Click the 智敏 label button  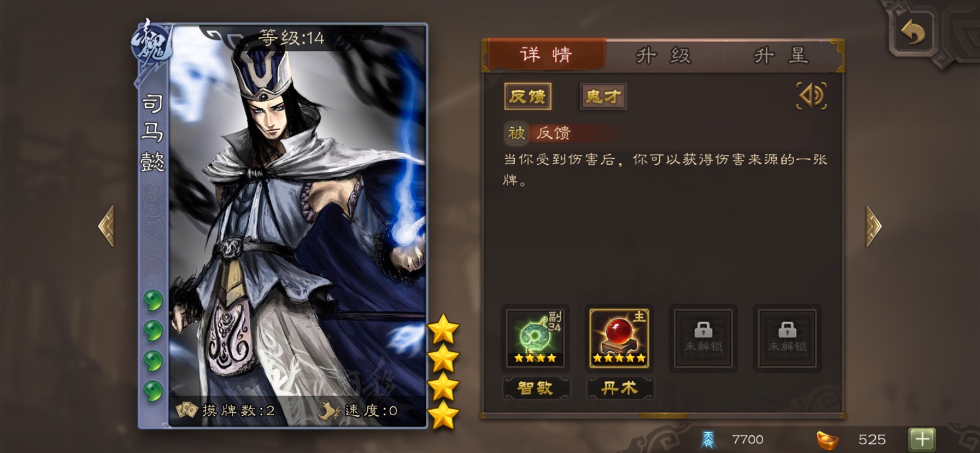point(536,388)
